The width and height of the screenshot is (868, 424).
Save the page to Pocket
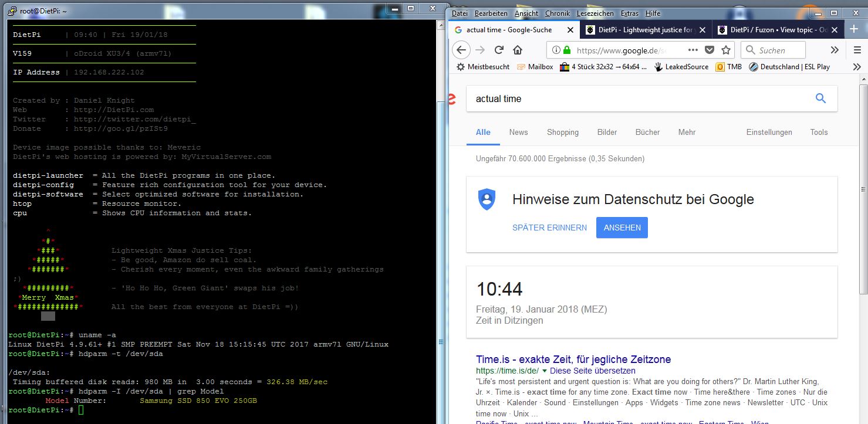(710, 50)
